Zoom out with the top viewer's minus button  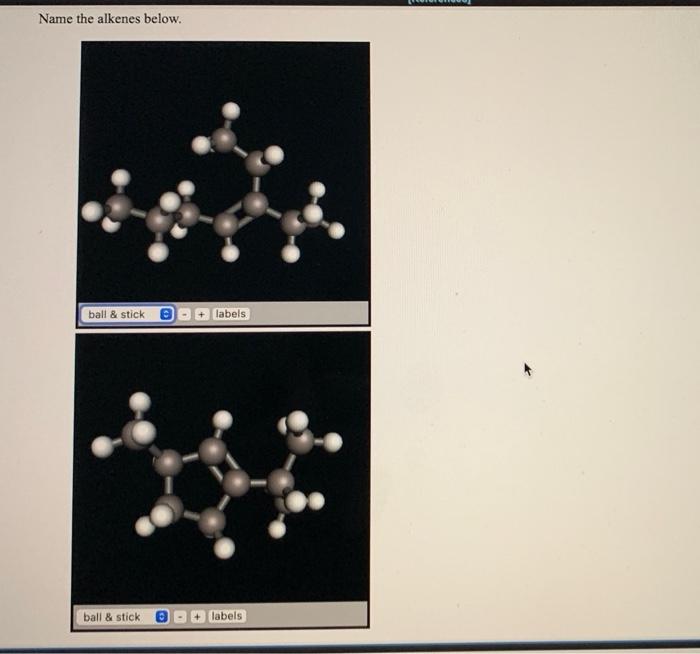click(x=184, y=314)
